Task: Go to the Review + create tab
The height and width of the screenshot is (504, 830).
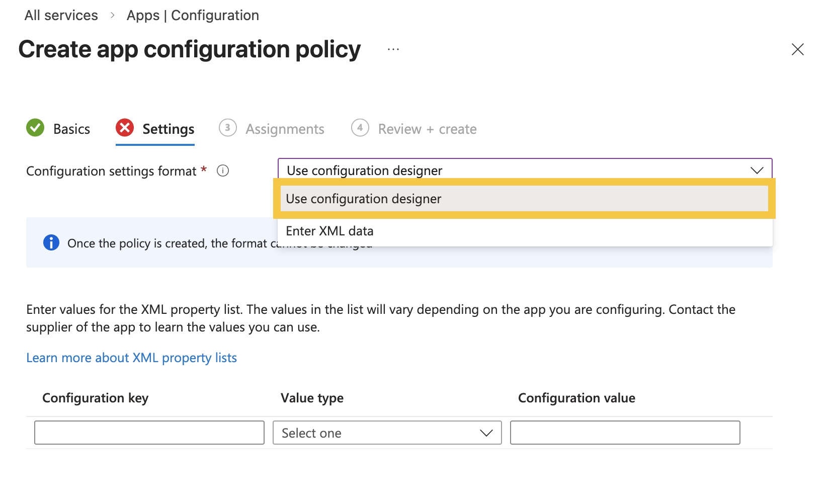Action: pos(427,129)
